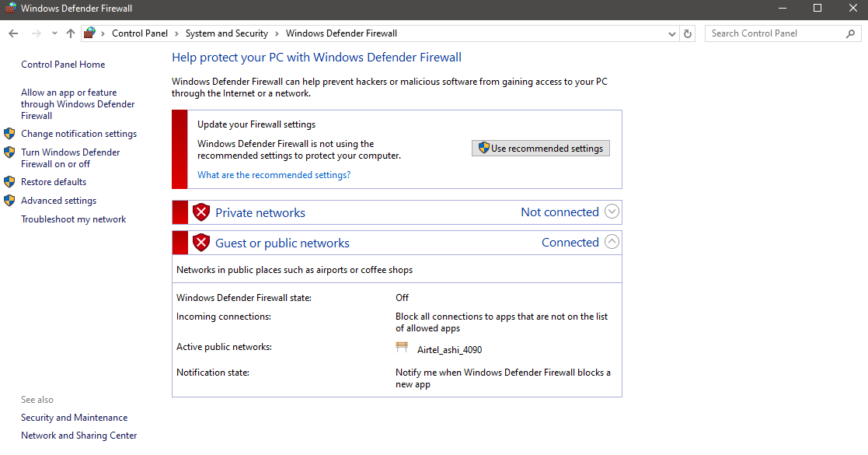
Task: Select System and Security breadcrumb
Action: point(226,33)
